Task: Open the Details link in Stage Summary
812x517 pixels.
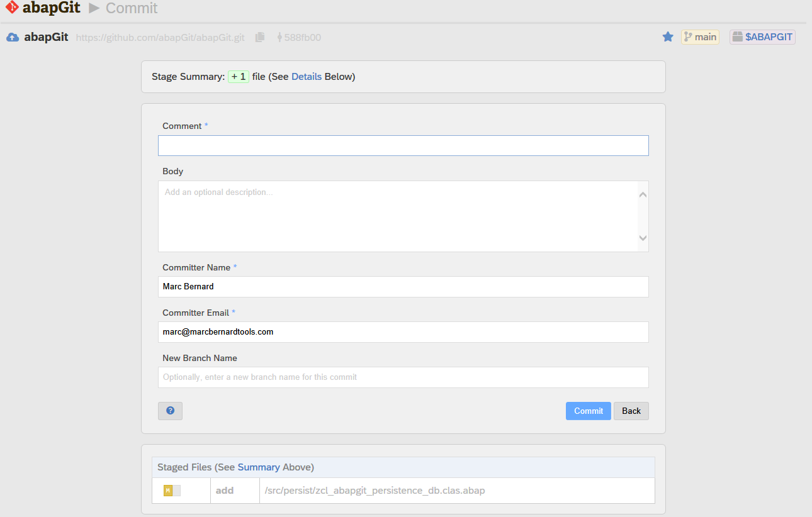Action: coord(307,76)
